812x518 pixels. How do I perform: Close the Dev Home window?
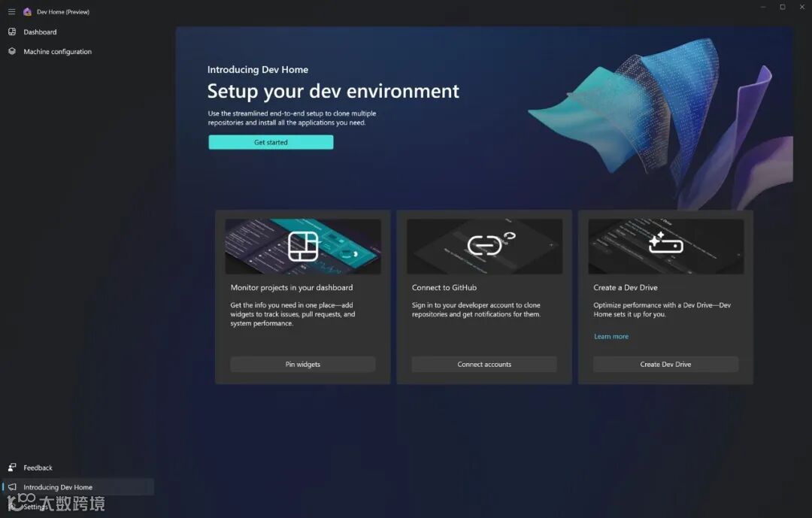point(801,7)
